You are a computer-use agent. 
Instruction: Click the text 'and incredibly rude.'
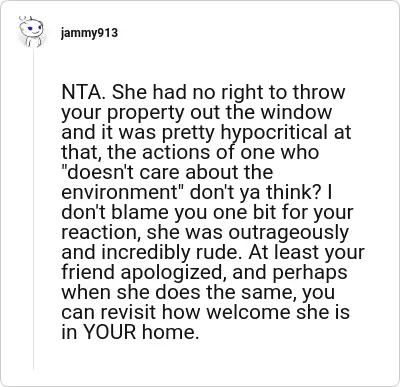152,253
